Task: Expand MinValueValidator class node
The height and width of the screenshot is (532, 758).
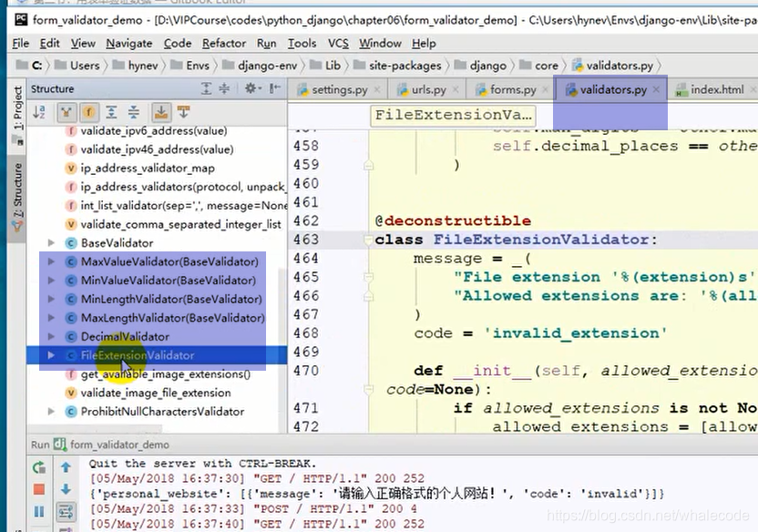Action: coord(51,281)
